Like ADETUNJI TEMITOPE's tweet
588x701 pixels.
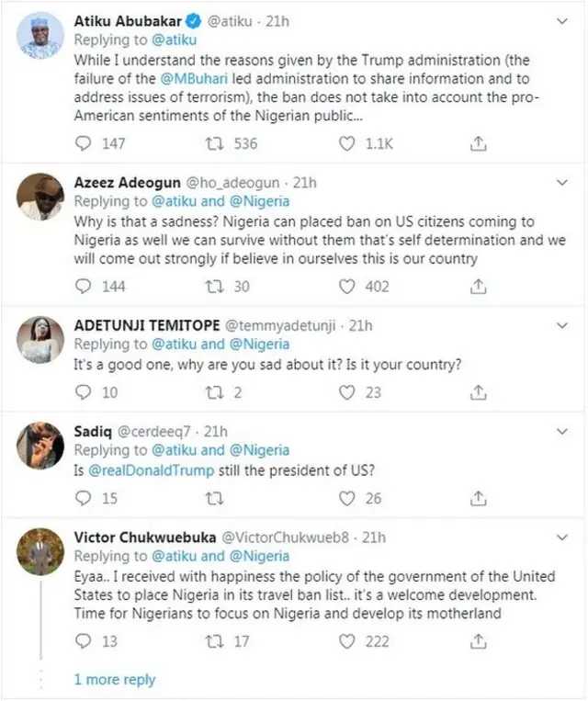click(x=346, y=392)
